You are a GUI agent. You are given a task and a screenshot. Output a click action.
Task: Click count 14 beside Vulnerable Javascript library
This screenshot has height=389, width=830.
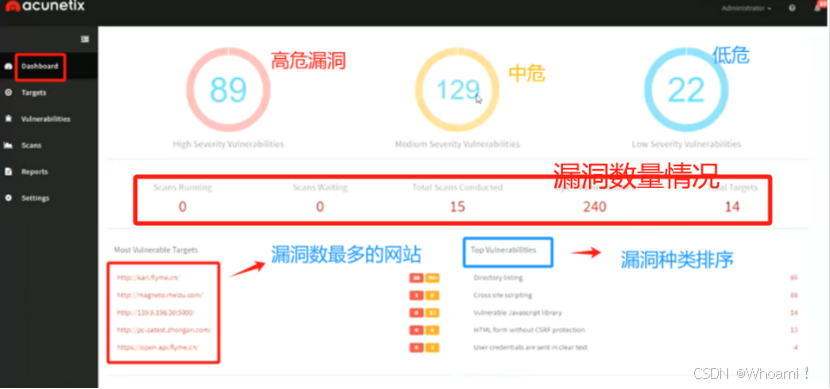[793, 312]
